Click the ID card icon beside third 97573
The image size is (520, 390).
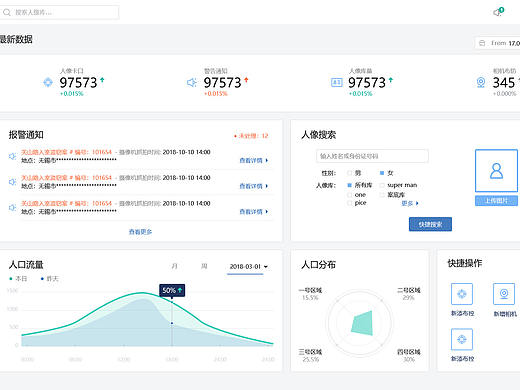point(336,82)
